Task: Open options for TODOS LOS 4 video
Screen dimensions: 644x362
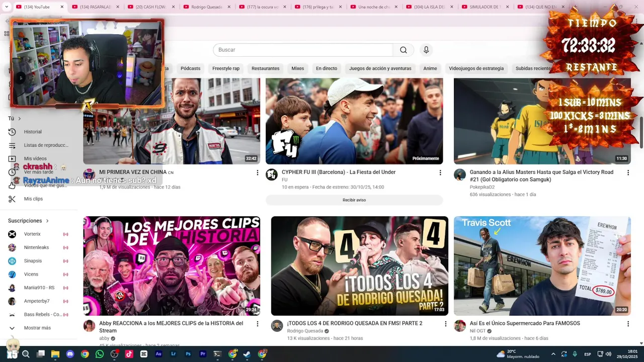Action: coord(445,324)
